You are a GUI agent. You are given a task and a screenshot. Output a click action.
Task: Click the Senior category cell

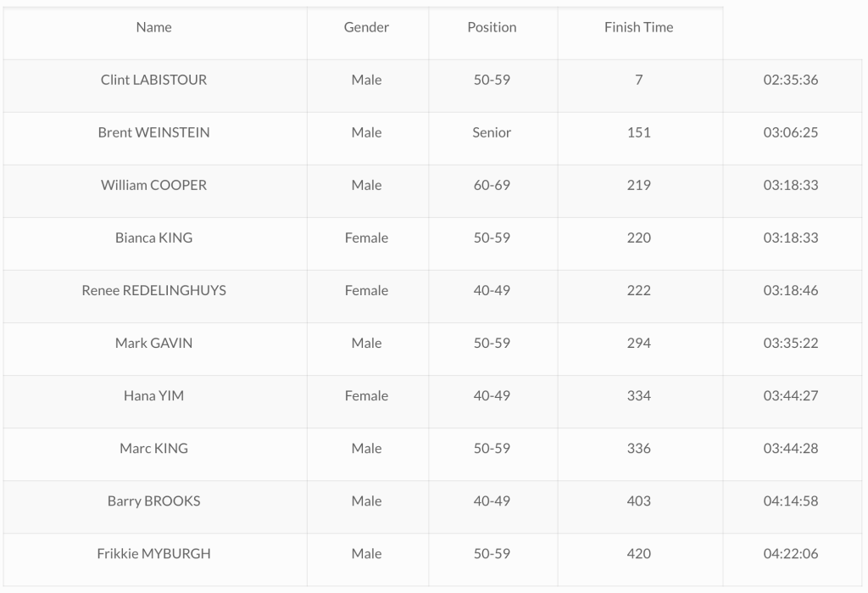tap(492, 132)
